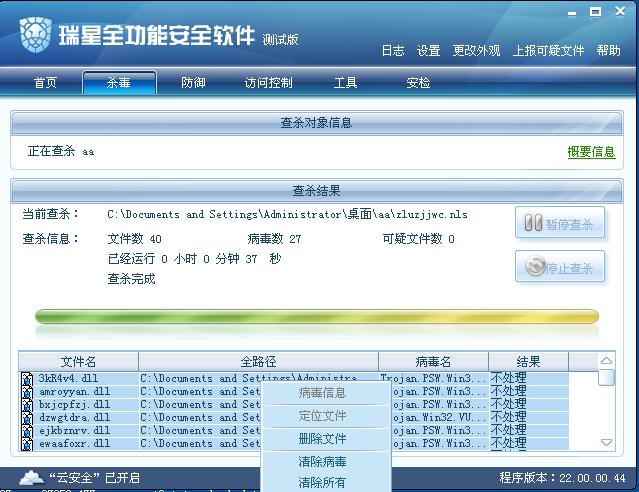This screenshot has width=639, height=492.
Task: Click 不处理 result for dzwgtdra.dll
Action: click(x=508, y=417)
